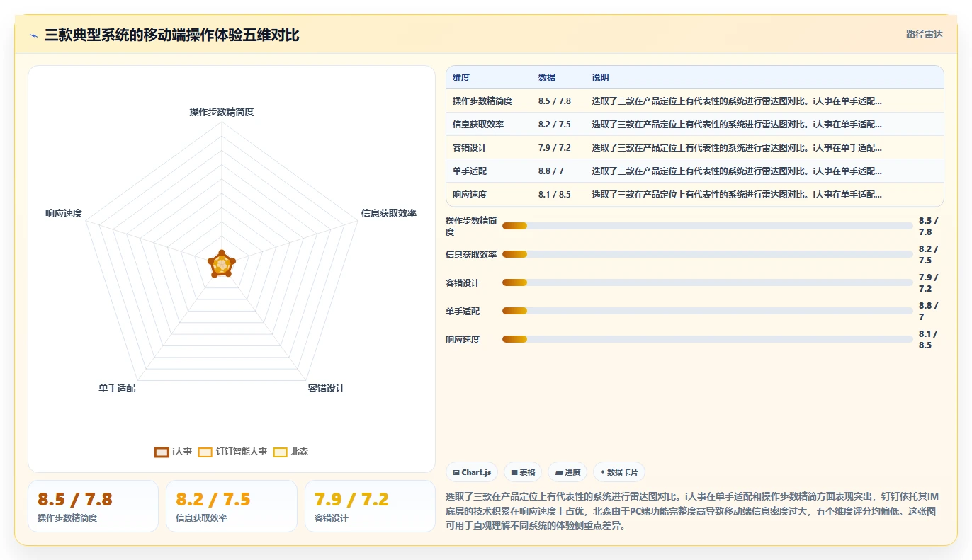972x560 pixels.
Task: Click the 说明 column header
Action: click(600, 78)
